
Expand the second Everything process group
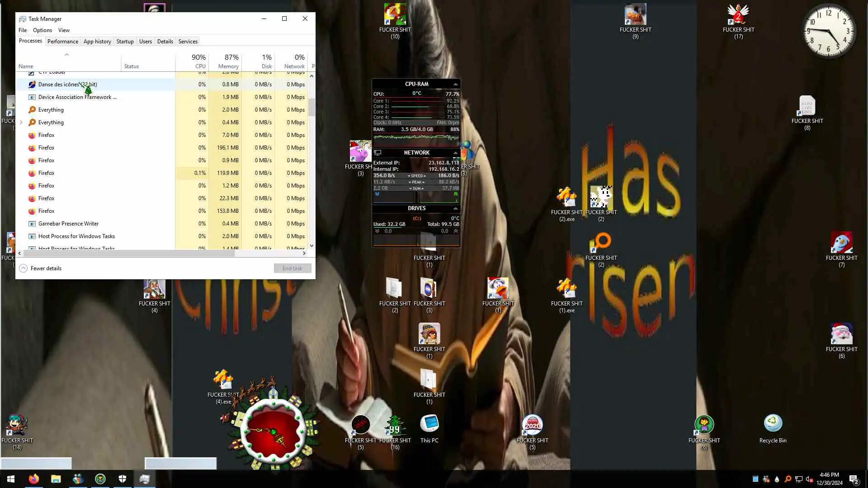pyautogui.click(x=21, y=122)
